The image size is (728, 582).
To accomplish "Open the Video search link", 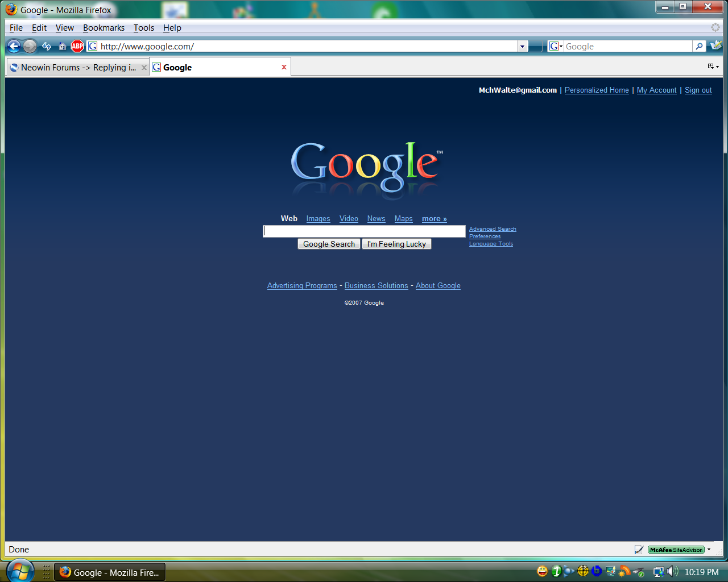I will click(349, 219).
